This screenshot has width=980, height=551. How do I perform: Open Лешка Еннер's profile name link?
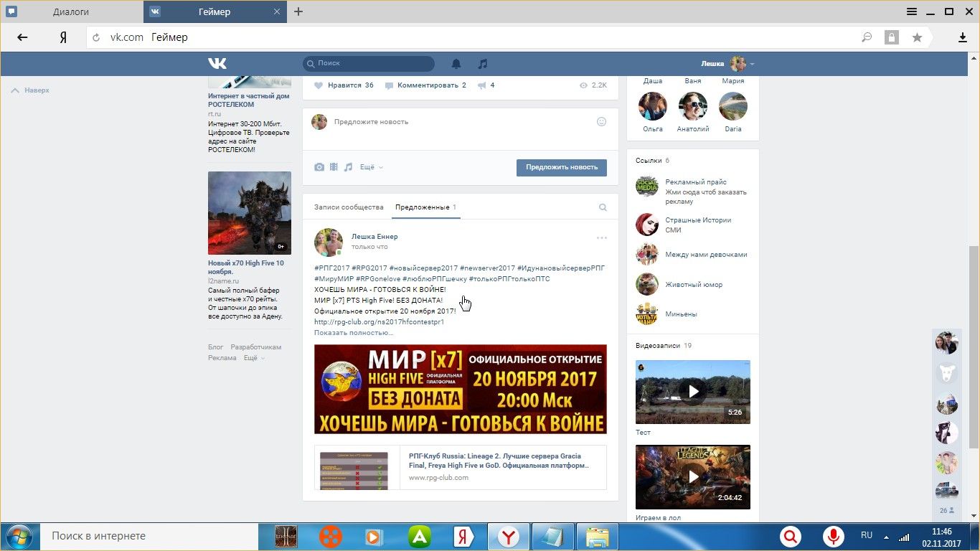point(374,237)
